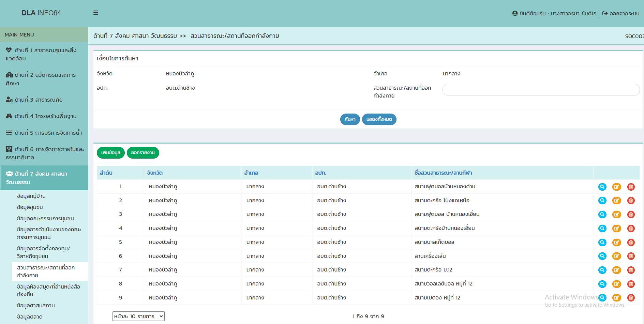Delete row 6 ลานเครื่องเล่น
This screenshot has height=324, width=644.
pyautogui.click(x=631, y=256)
